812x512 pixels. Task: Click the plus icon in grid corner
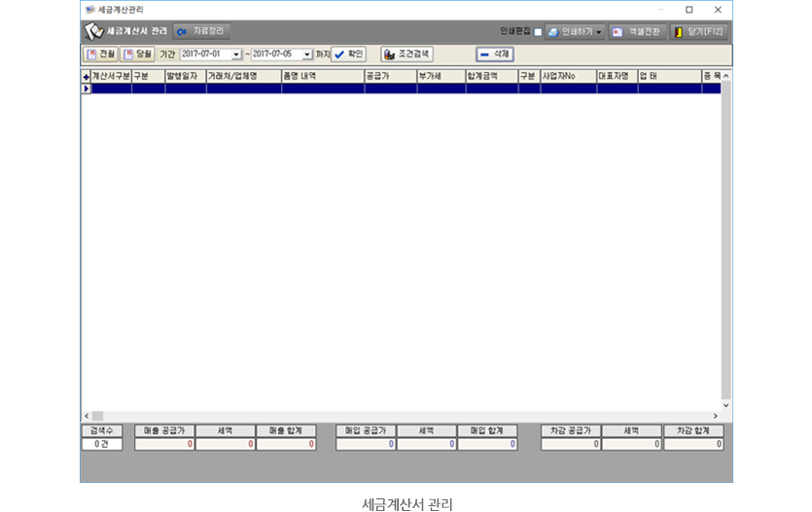click(86, 76)
